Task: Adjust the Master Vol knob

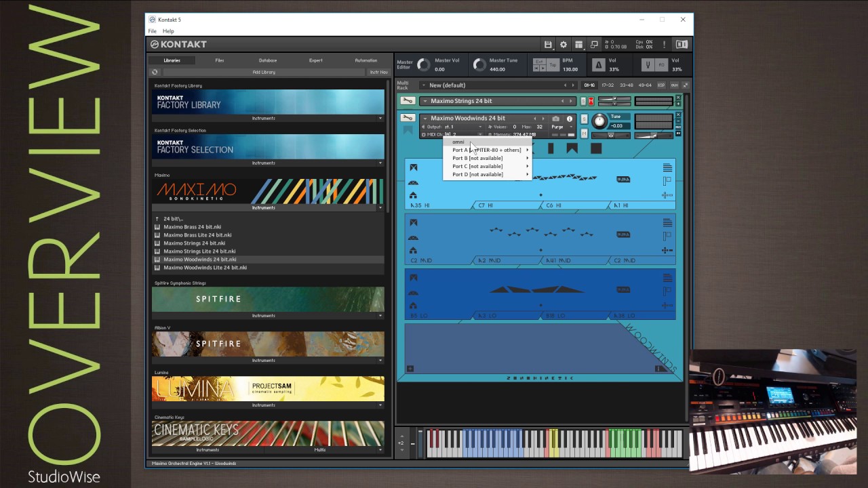Action: pos(423,65)
